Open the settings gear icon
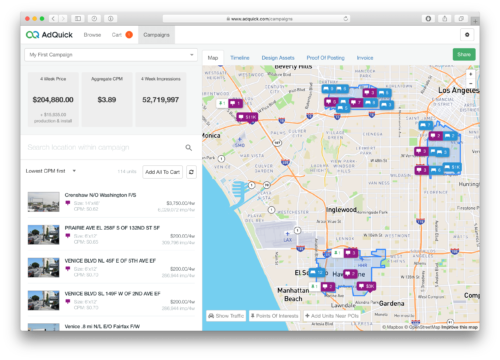500x360 pixels. 467,35
